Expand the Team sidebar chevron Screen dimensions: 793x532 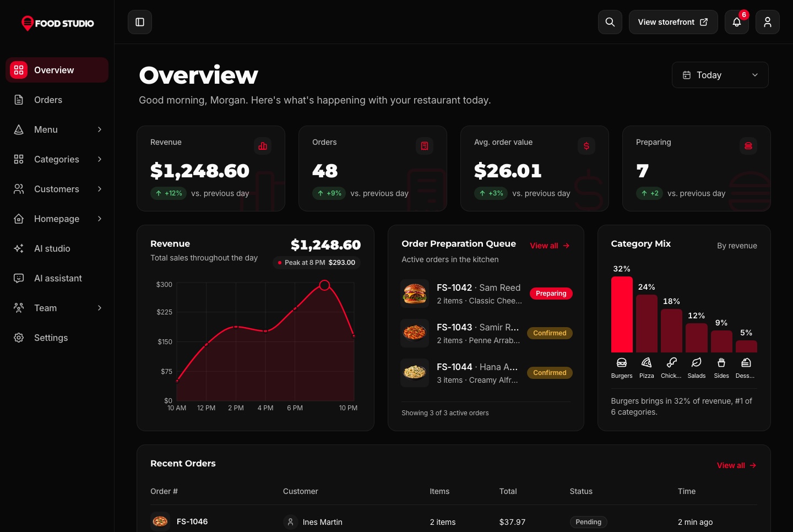[x=100, y=308]
